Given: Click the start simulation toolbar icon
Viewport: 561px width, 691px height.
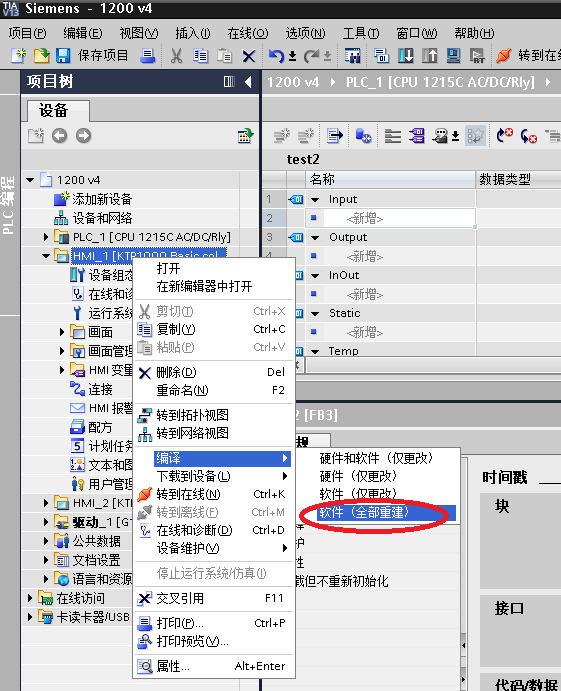Looking at the screenshot, I should pos(453,56).
